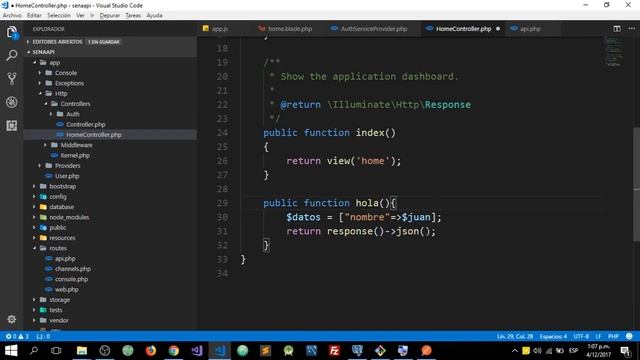
Task: Open the Manage settings gear
Action: click(x=12, y=319)
